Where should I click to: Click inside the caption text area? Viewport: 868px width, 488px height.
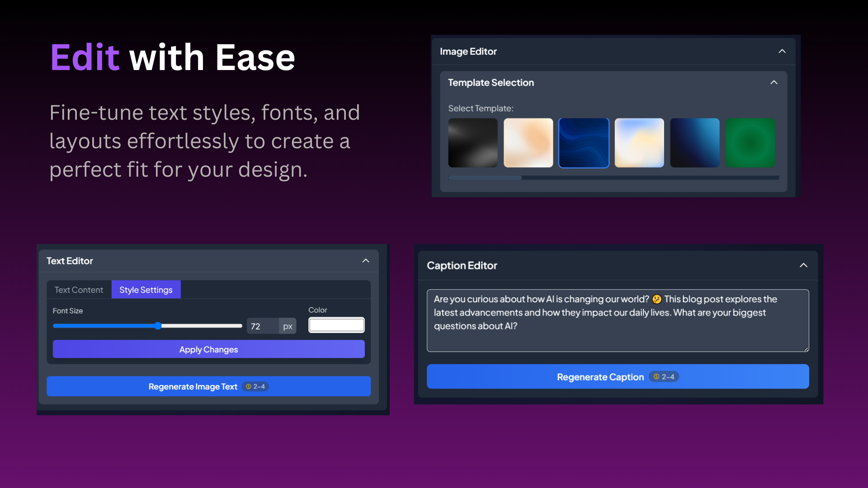618,320
